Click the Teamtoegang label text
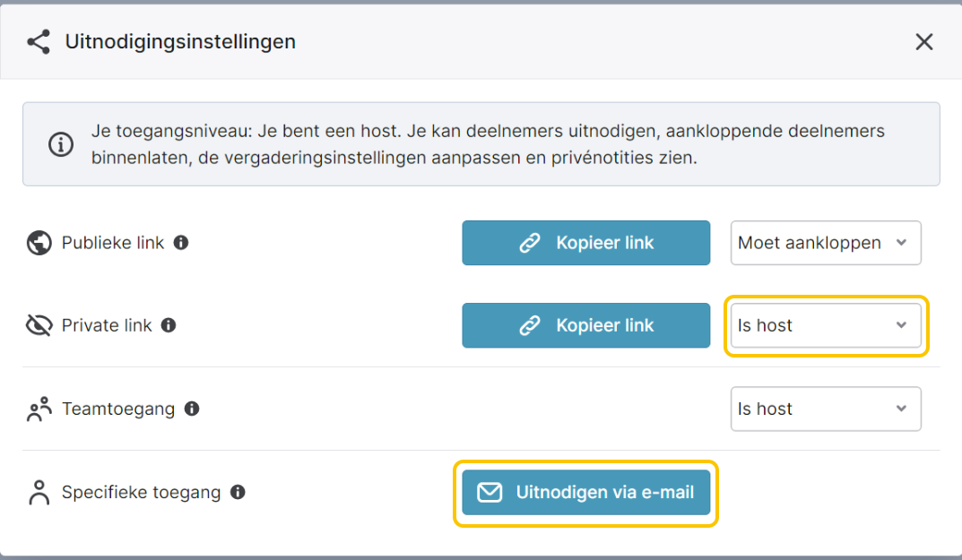Viewport: 962px width, 560px height. pyautogui.click(x=118, y=409)
